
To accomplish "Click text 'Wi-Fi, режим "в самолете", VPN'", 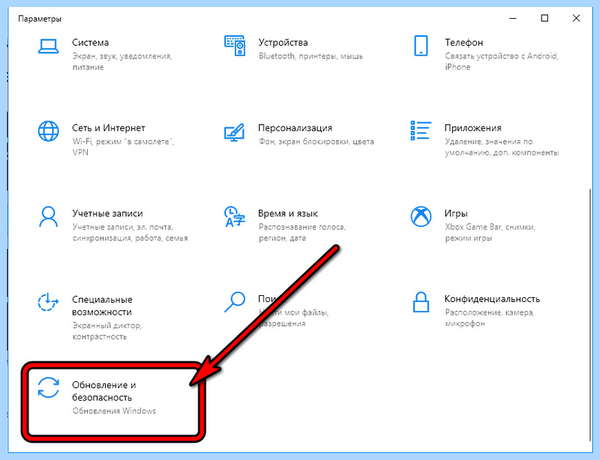I will pyautogui.click(x=123, y=147).
